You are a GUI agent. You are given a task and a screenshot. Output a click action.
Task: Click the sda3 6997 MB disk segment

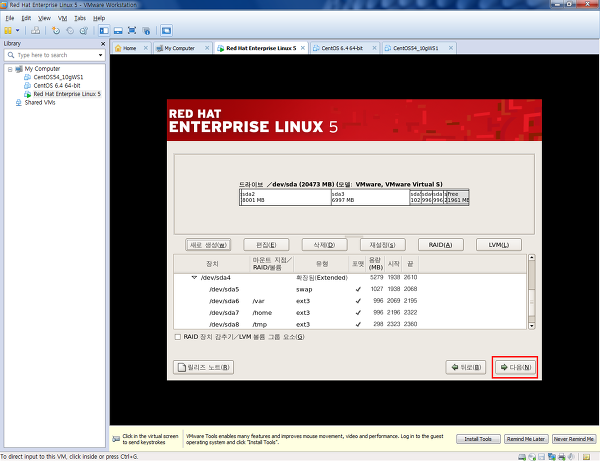[370, 197]
